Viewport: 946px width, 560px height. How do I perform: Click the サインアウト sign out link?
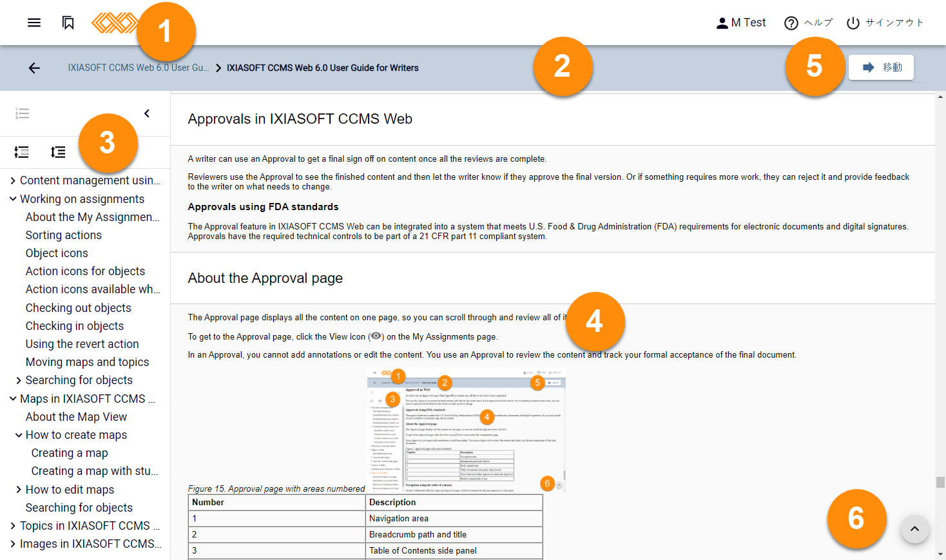894,23
